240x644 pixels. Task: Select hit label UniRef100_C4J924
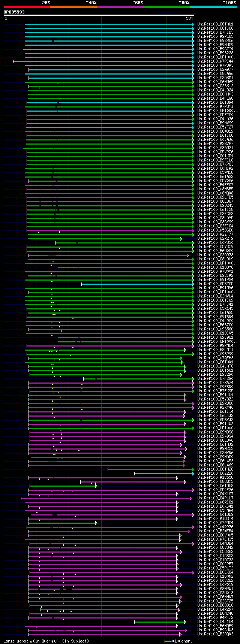(215, 90)
